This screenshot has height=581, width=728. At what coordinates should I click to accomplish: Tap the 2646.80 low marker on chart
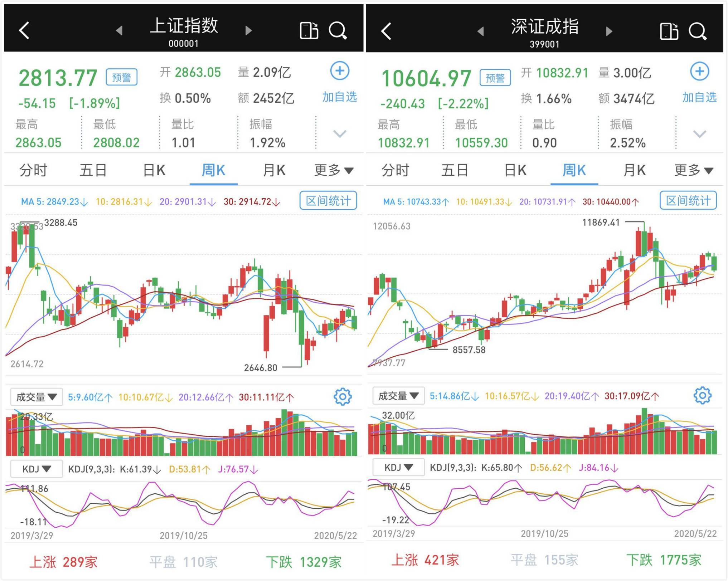261,368
